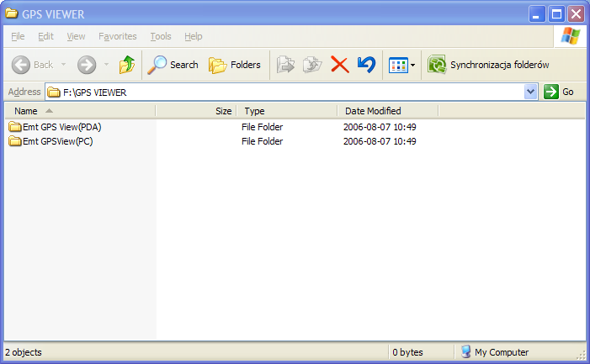Close the GPS VIEWER window
This screenshot has height=364, width=590.
tap(576, 14)
